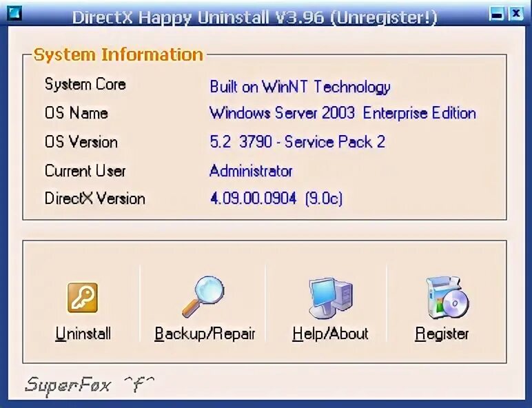Select the Uninstall button label

tap(83, 334)
